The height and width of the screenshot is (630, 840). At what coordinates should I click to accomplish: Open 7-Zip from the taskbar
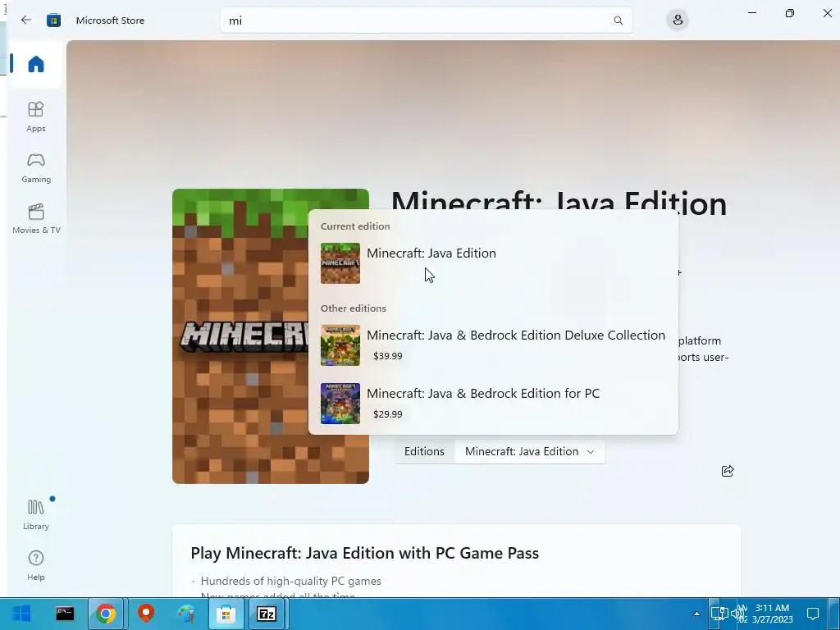tap(267, 614)
